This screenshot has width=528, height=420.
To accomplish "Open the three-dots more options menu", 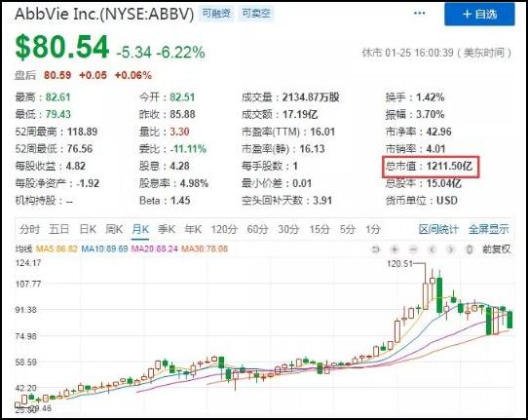I will point(419,13).
